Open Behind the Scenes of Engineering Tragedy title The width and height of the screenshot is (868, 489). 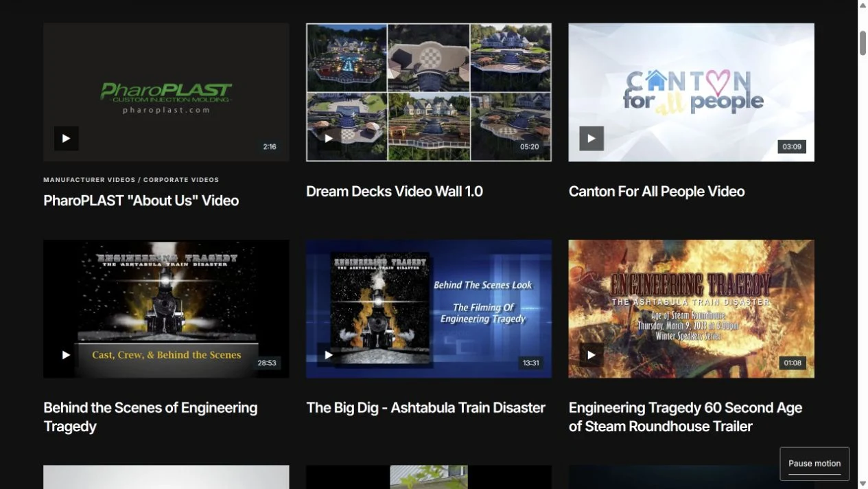(150, 417)
